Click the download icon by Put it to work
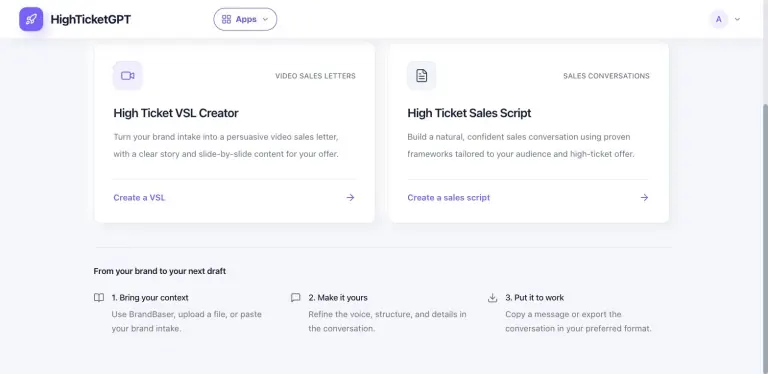Image resolution: width=768 pixels, height=374 pixels. 492,298
